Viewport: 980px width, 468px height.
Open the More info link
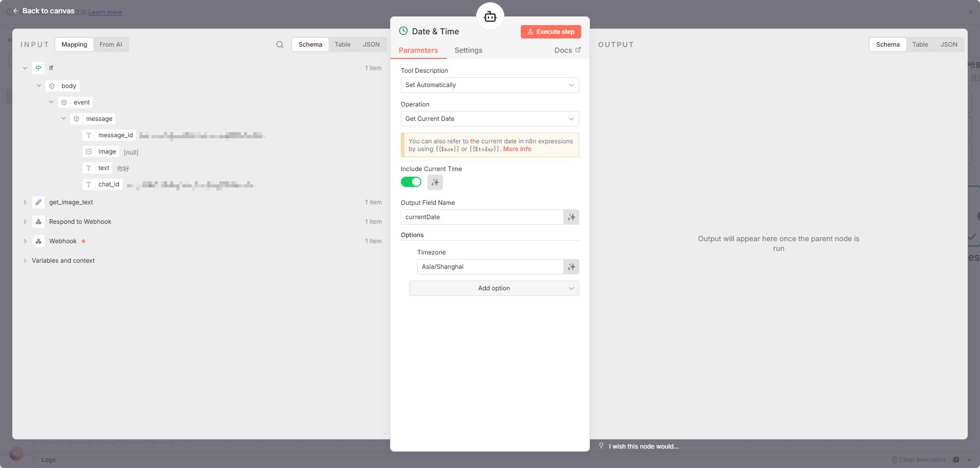tap(517, 149)
